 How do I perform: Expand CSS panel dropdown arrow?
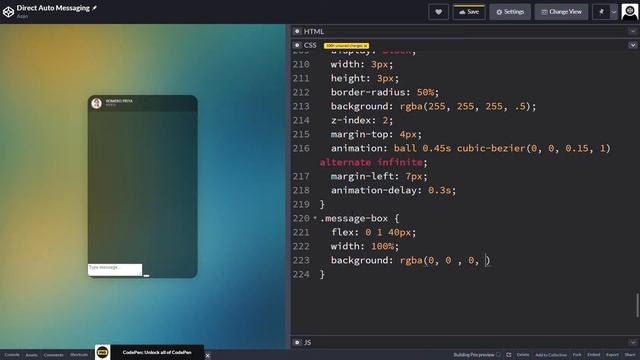633,45
